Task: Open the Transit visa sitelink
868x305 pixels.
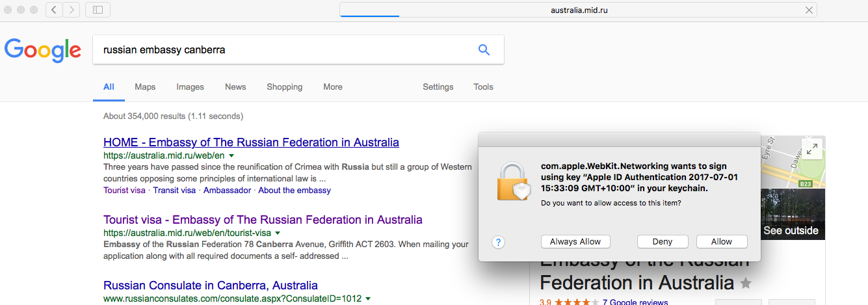Action: click(x=174, y=191)
